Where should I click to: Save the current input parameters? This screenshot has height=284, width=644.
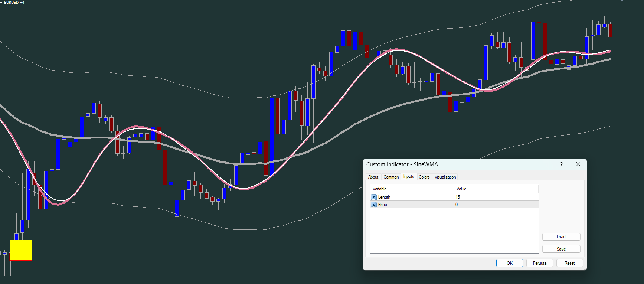click(561, 249)
